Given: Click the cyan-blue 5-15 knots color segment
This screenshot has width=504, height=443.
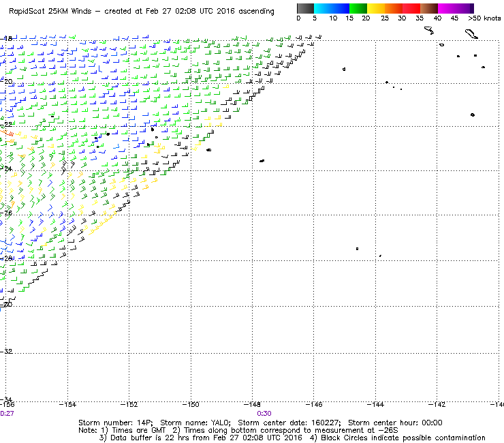Looking at the screenshot, I should click(x=332, y=8).
